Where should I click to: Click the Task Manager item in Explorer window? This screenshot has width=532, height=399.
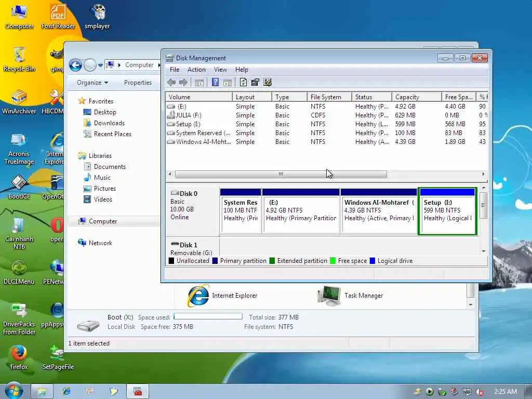[350, 296]
